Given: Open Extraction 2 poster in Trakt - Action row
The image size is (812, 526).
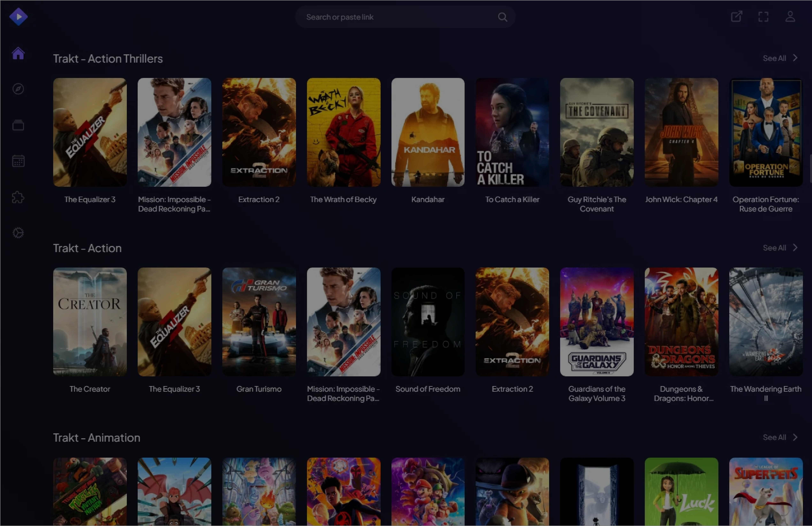Looking at the screenshot, I should [512, 322].
